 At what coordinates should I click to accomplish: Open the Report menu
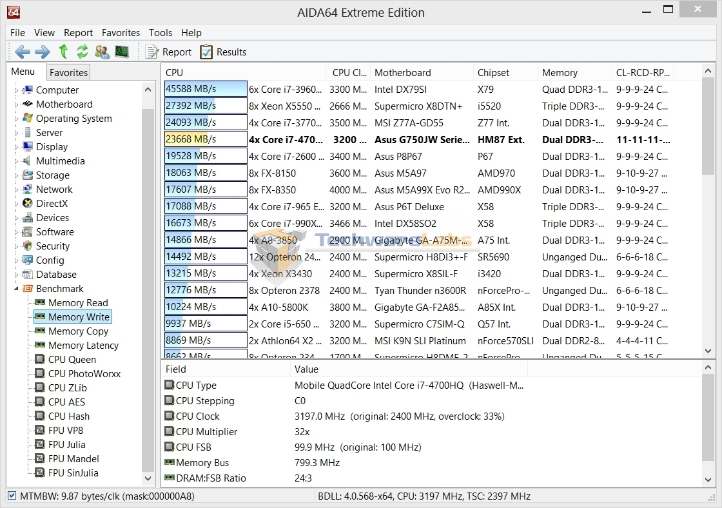tap(78, 33)
